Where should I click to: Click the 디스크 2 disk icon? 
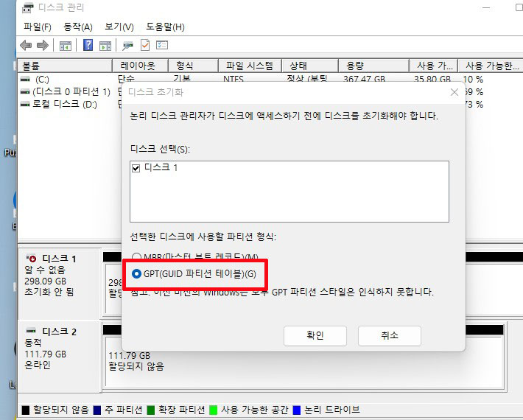(31, 331)
